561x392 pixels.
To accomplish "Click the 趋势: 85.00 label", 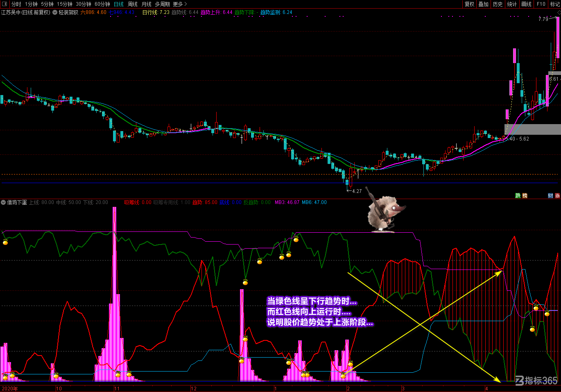I will click(x=205, y=202).
